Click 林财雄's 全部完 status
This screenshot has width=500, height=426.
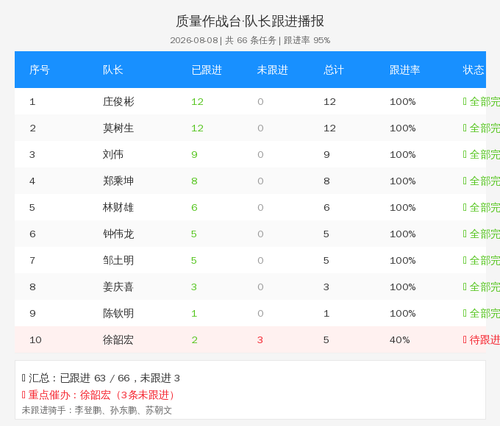pyautogui.click(x=481, y=207)
